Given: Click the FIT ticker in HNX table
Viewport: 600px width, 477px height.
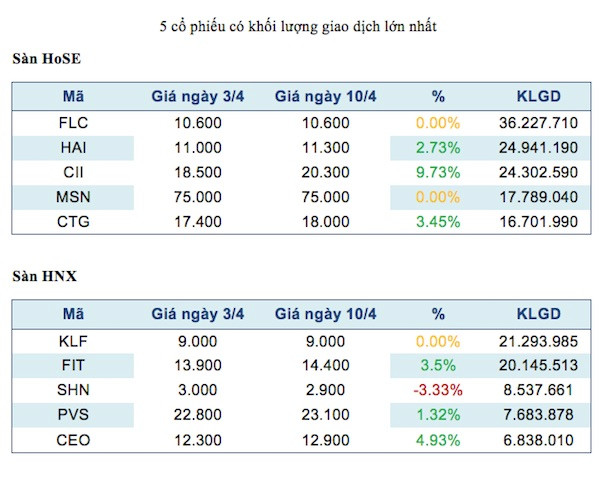Looking at the screenshot, I should click(73, 364).
